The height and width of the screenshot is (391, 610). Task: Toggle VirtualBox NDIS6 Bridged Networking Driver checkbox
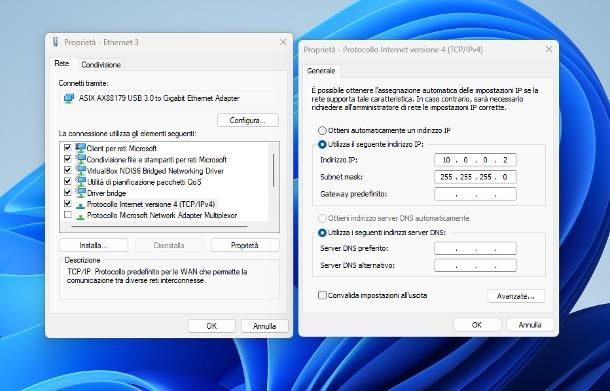coord(68,170)
